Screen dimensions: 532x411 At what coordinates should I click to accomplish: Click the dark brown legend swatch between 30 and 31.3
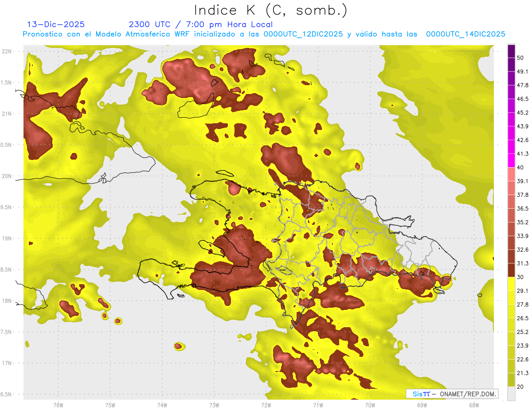tap(511, 270)
